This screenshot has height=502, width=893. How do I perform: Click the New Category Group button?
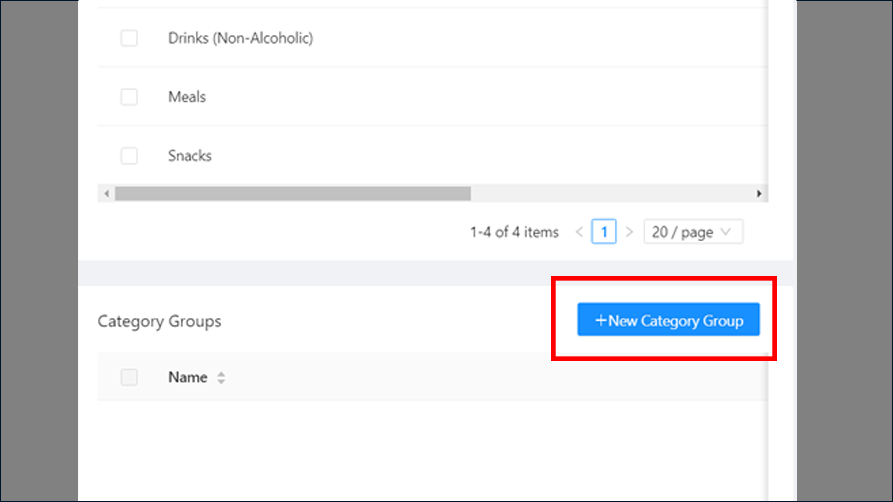click(668, 320)
